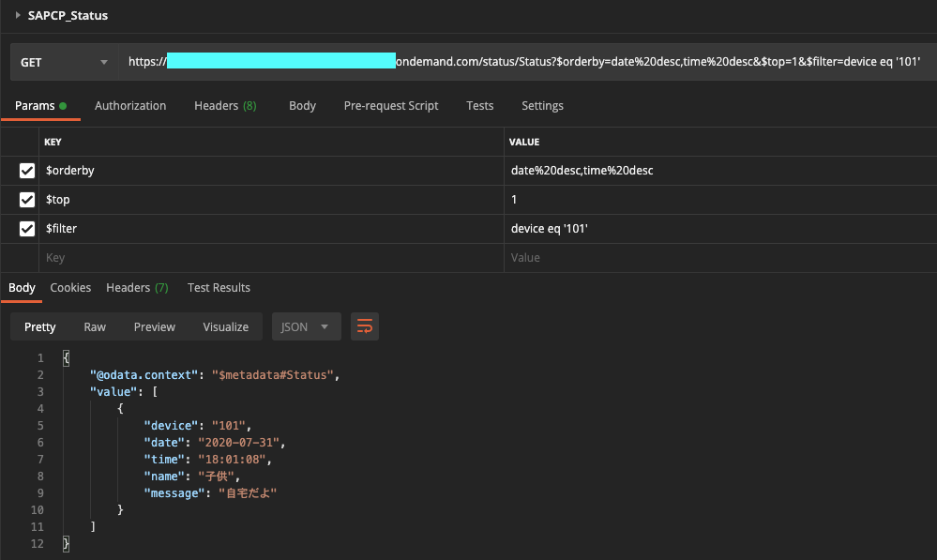Click the "name" key in response JSON

point(164,477)
